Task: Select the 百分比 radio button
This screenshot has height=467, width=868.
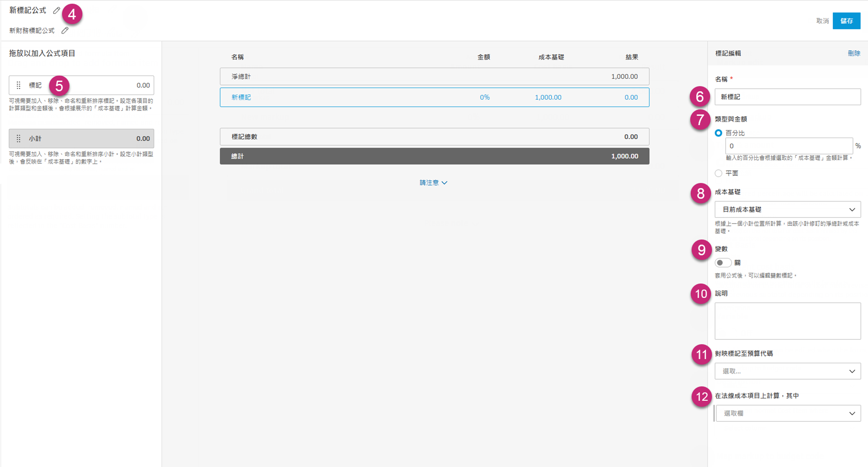Action: 719,133
